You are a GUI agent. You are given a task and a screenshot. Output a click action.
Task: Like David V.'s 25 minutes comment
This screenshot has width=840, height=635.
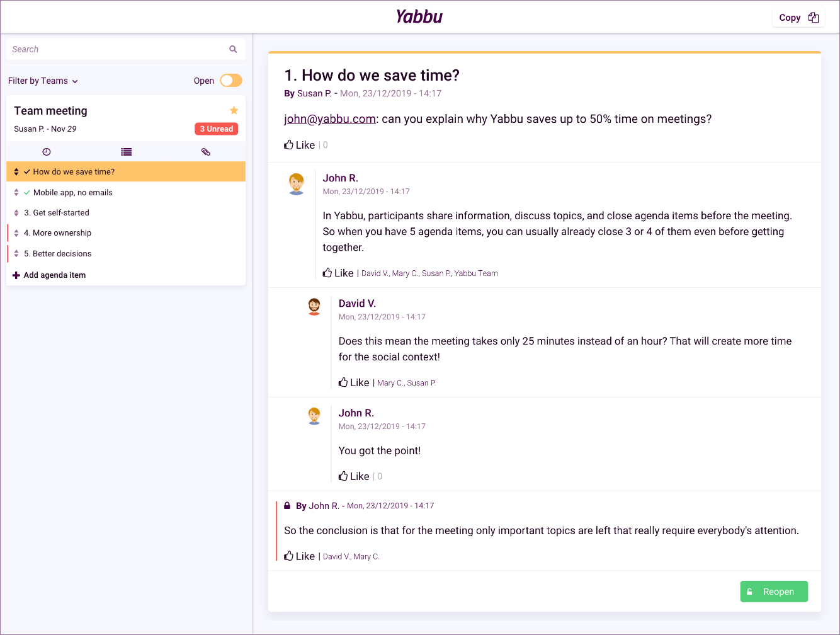click(x=354, y=382)
